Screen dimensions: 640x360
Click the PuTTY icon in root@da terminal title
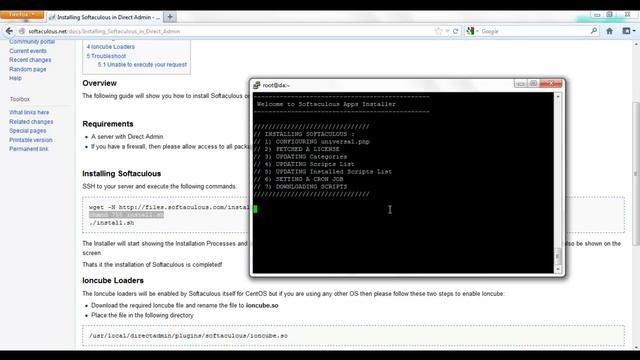pyautogui.click(x=256, y=85)
